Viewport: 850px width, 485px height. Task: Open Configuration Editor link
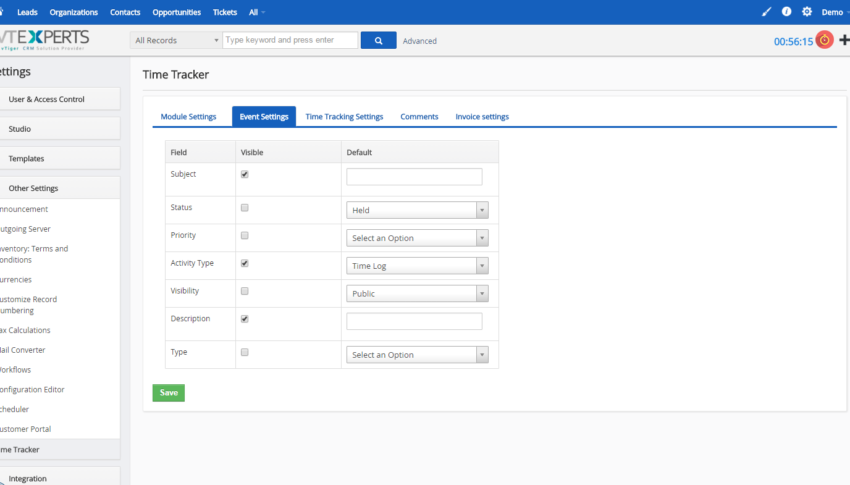pos(32,390)
